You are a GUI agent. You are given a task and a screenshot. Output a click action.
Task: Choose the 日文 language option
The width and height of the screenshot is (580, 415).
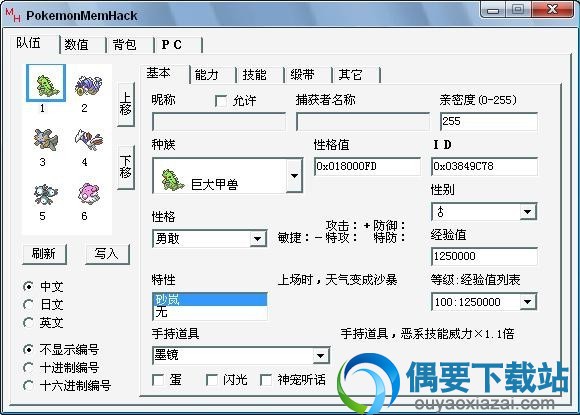point(28,304)
